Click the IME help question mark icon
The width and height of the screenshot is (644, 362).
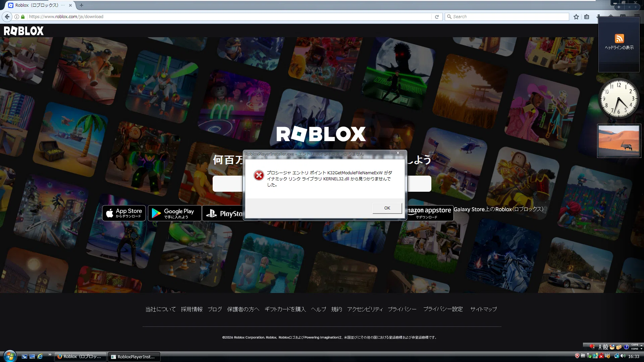tap(626, 347)
